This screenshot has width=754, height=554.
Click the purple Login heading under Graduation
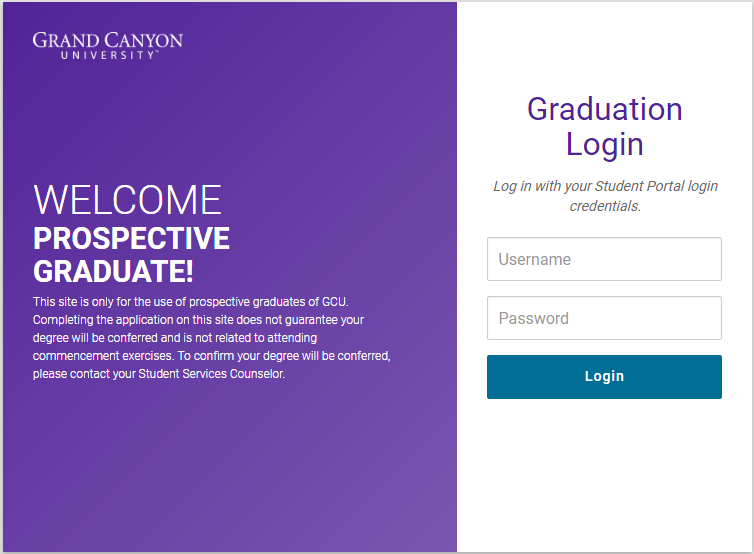click(604, 145)
